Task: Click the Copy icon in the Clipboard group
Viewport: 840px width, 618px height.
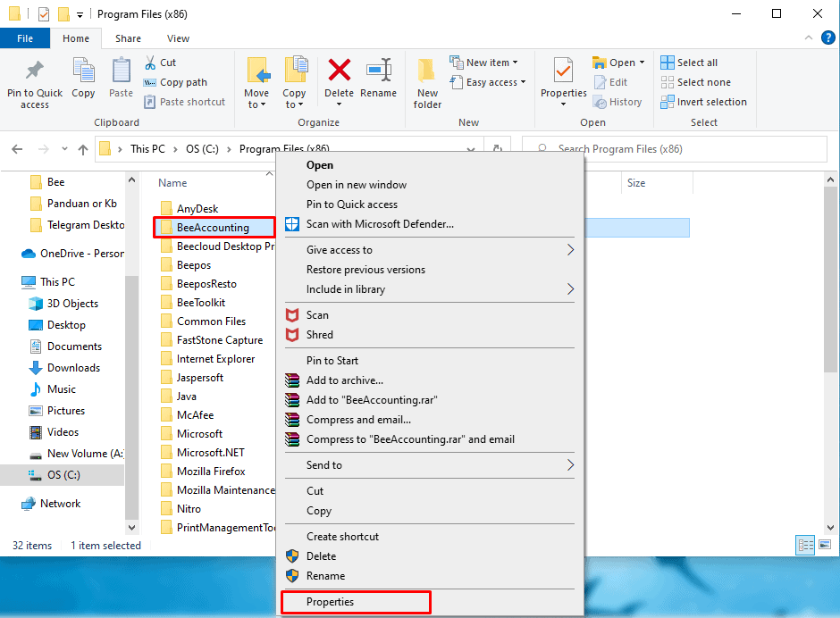Action: coord(84,71)
